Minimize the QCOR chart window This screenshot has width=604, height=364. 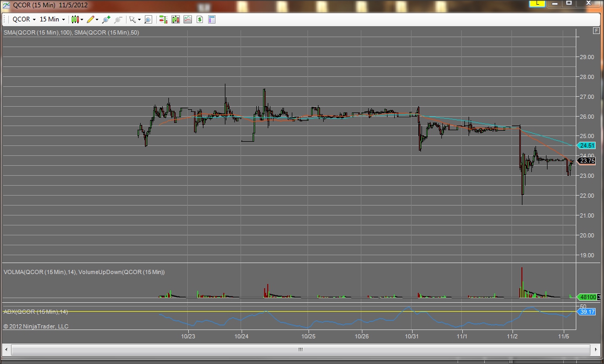tap(555, 4)
